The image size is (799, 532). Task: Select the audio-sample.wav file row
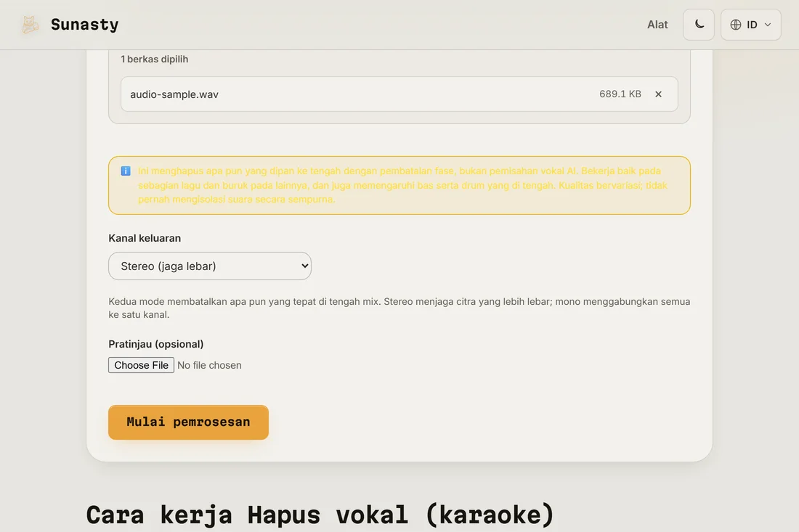(399, 94)
